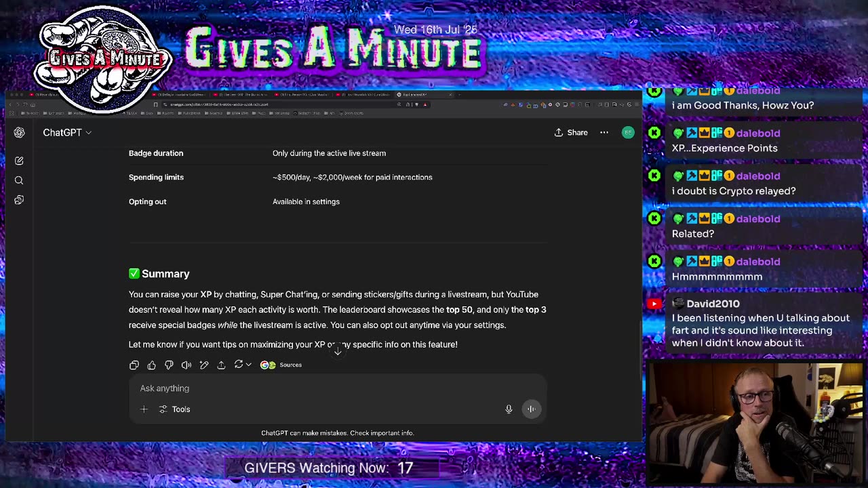This screenshot has width=868, height=488.
Task: Click 'Hmmmmmmmmm' chat message
Action: tap(717, 276)
